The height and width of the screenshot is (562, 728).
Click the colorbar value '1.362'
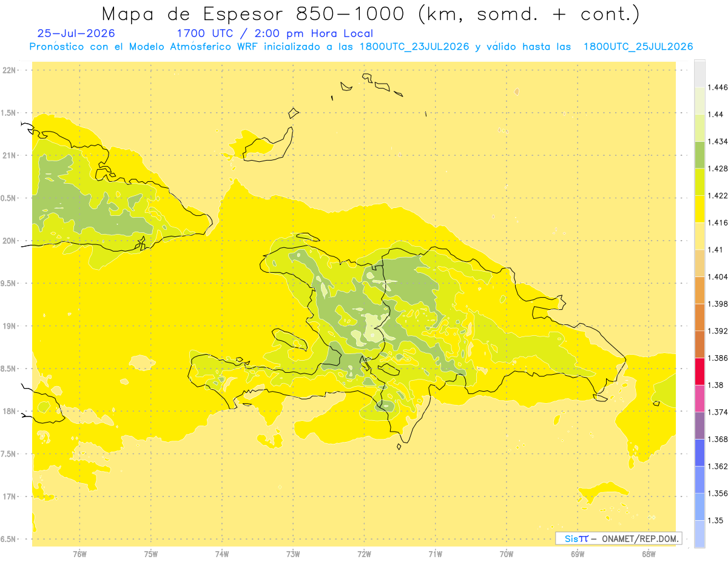pyautogui.click(x=719, y=466)
